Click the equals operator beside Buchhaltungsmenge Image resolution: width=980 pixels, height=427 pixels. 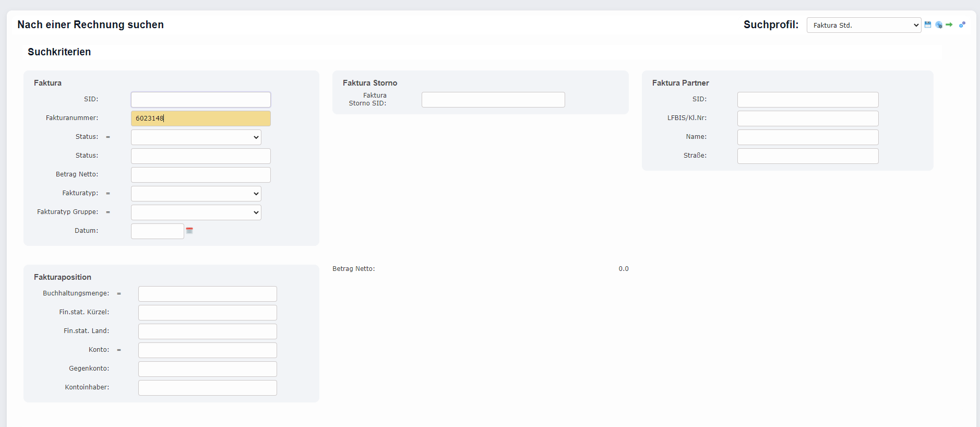point(119,293)
